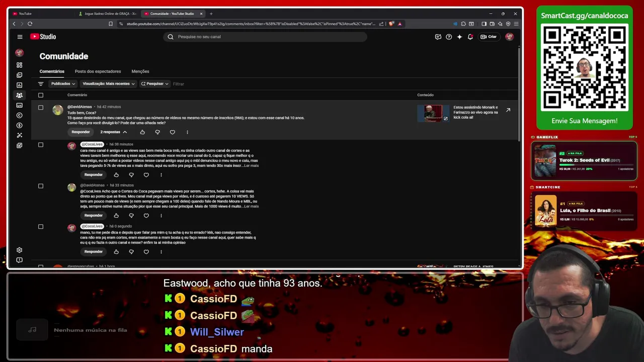
Task: Open the Subtitles section in sidebar
Action: click(x=19, y=105)
